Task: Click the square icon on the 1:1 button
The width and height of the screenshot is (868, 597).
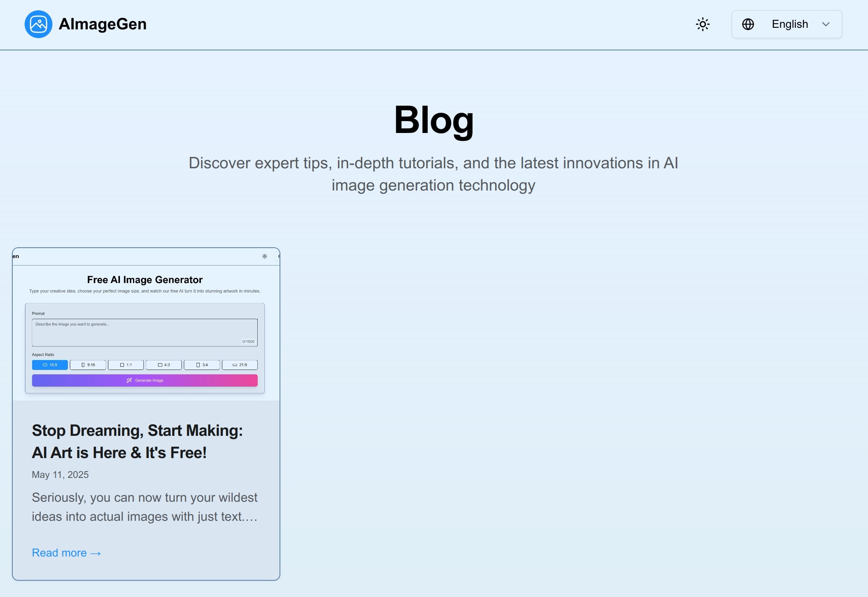Action: click(x=122, y=364)
